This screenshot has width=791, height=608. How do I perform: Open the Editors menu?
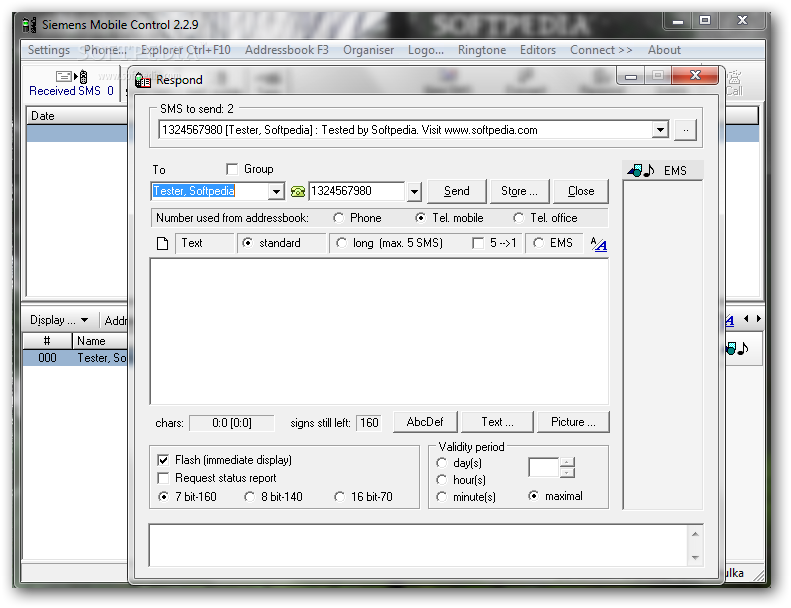point(538,50)
